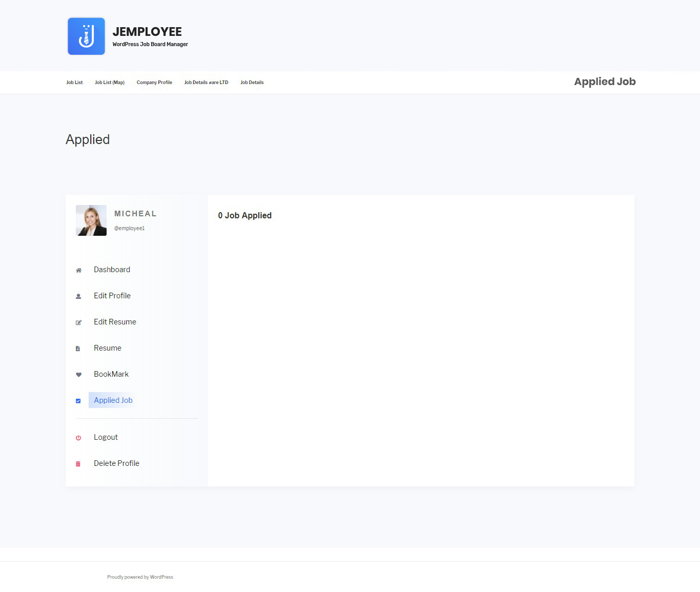Open the BookMark sidebar link
Image resolution: width=700 pixels, height=592 pixels.
[x=111, y=374]
